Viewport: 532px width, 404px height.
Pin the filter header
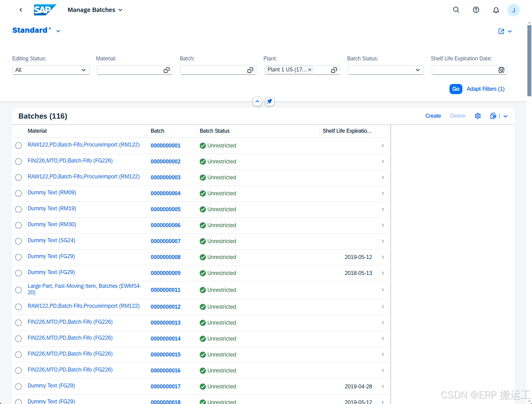(270, 101)
